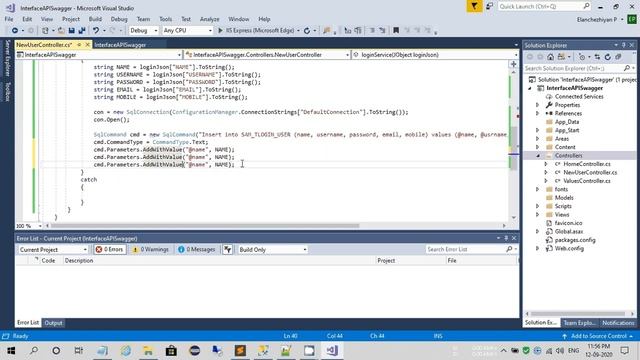Toggle auto-hide pin on Solution Explorer panel
This screenshot has width=640, height=360.
pyautogui.click(x=623, y=45)
